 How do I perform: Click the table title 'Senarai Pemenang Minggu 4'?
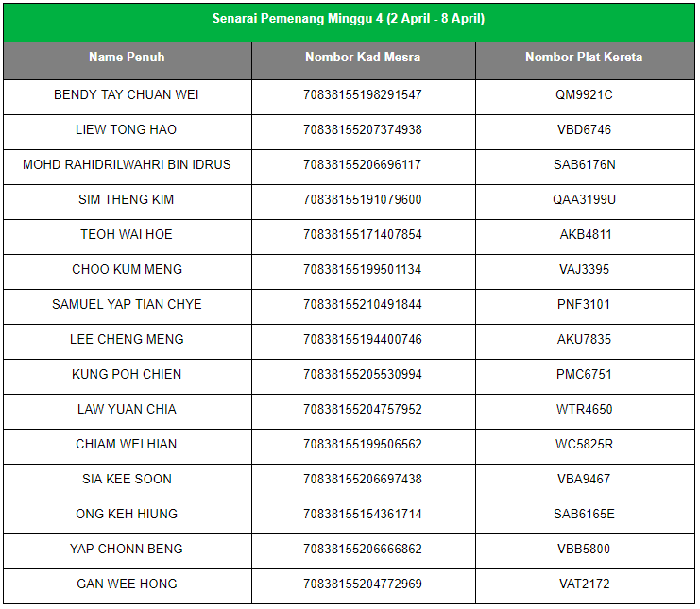coord(349,19)
